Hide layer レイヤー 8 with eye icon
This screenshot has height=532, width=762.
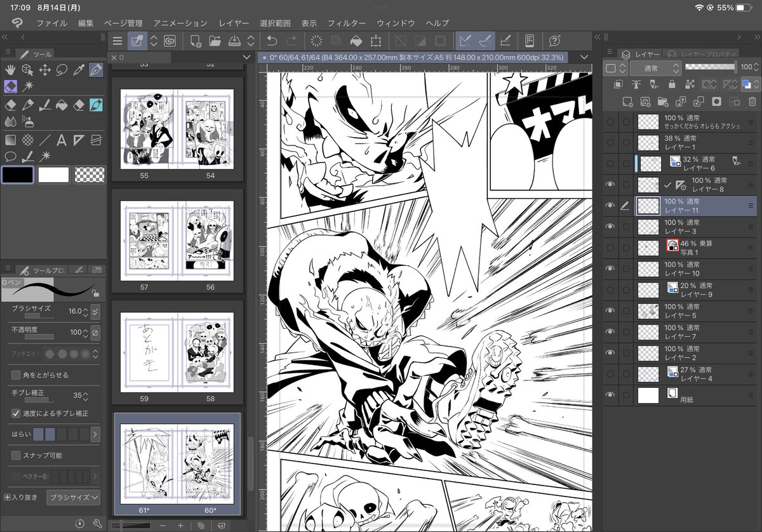pyautogui.click(x=610, y=184)
